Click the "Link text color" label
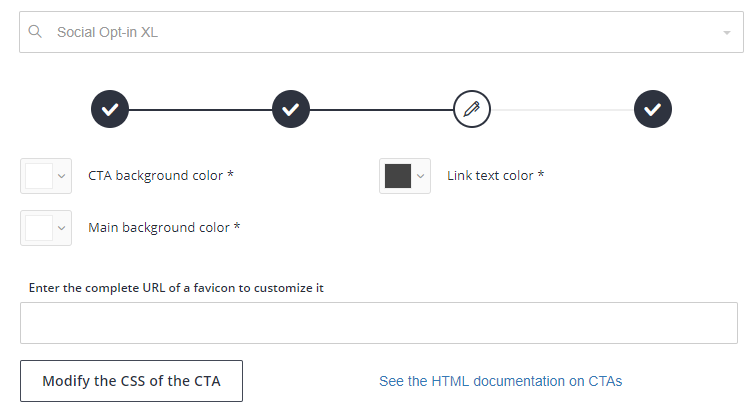Image resolution: width=755 pixels, height=417 pixels. 496,176
